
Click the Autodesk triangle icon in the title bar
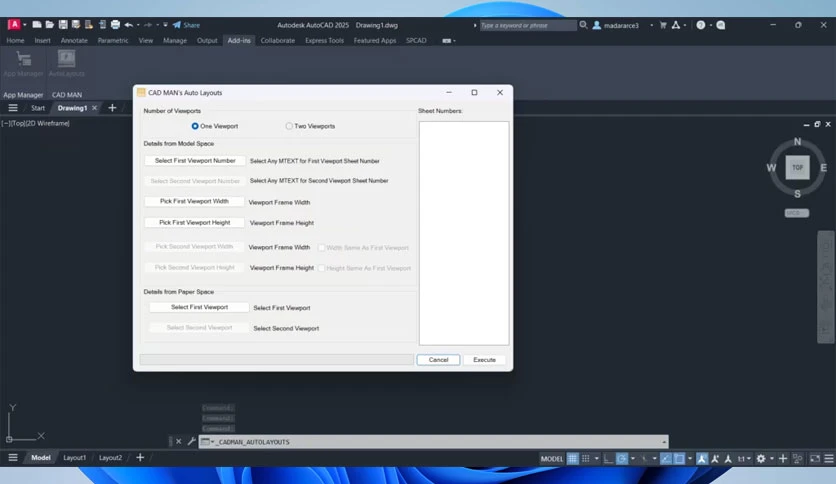[x=676, y=25]
